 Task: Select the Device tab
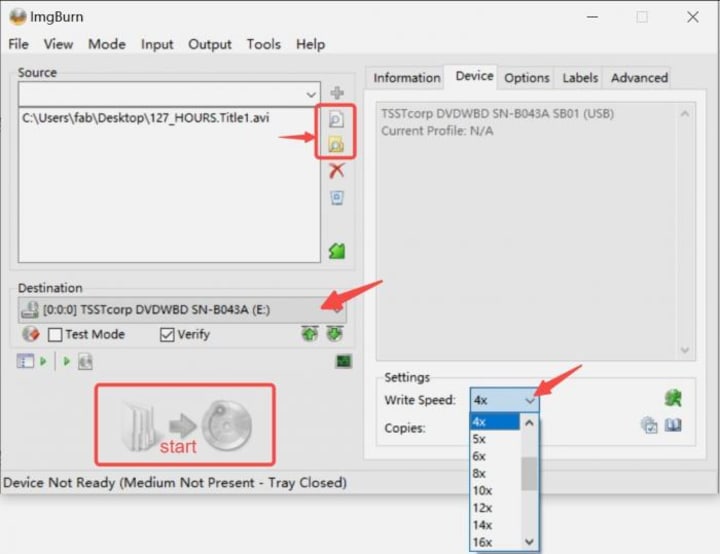[x=474, y=76]
